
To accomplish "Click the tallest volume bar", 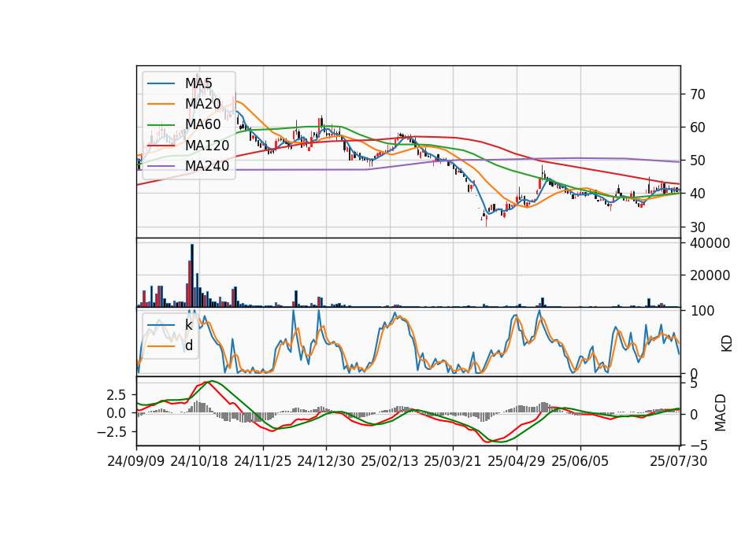I will click(x=192, y=275).
